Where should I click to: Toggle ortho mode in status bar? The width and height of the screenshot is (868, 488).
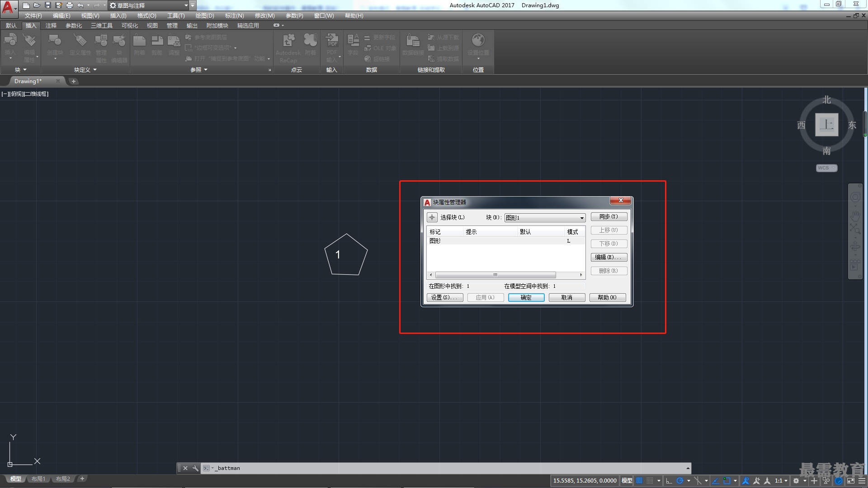pos(669,481)
